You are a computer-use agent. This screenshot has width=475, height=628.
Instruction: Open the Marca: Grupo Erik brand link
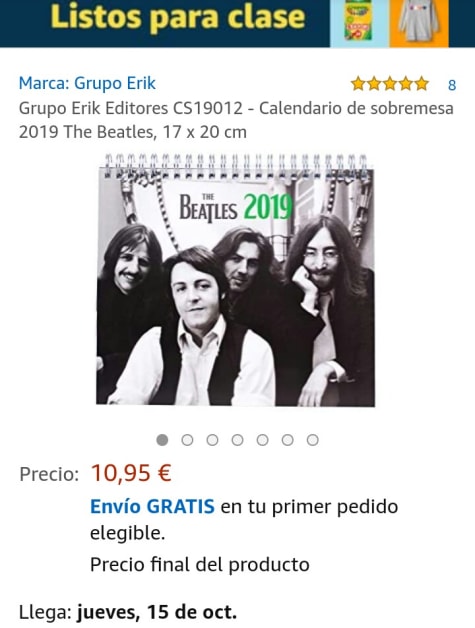click(87, 83)
